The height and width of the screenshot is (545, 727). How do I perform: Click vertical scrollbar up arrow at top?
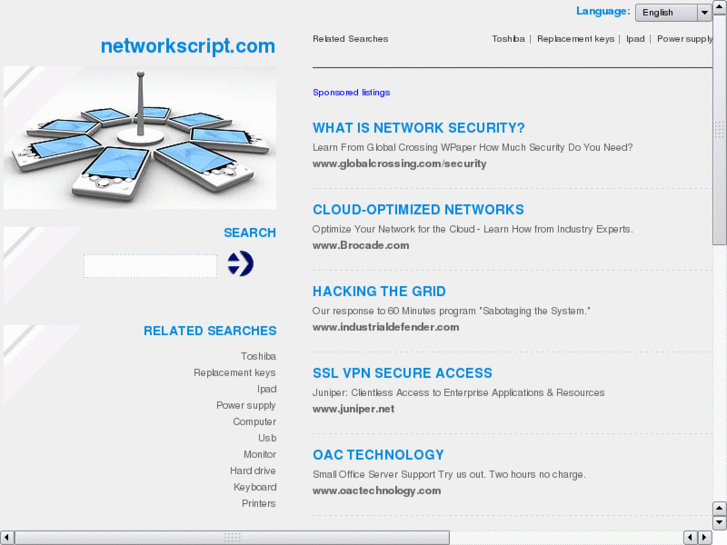720,6
